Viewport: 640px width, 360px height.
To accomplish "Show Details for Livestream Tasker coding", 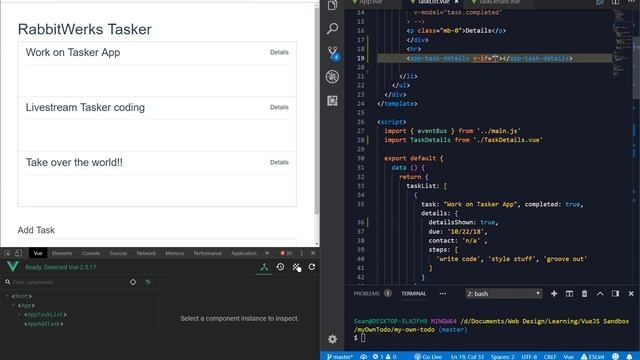I will point(279,107).
